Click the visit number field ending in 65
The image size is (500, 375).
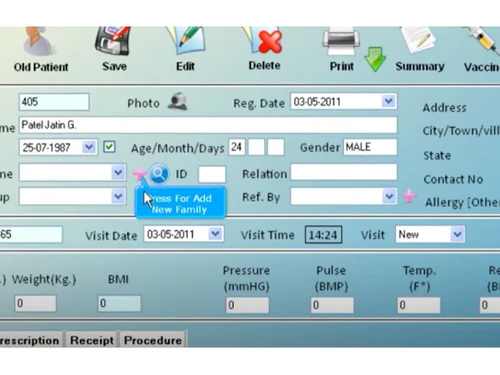pyautogui.click(x=31, y=234)
